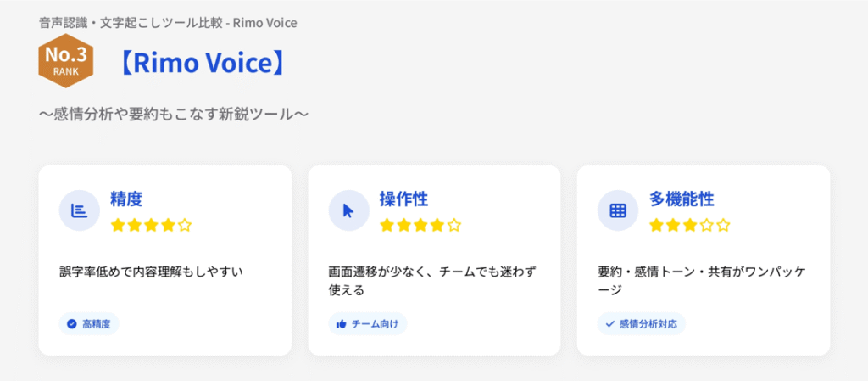This screenshot has height=381, width=868.
Task: Click the fourth empty star under 多機能性
Action: tap(707, 225)
